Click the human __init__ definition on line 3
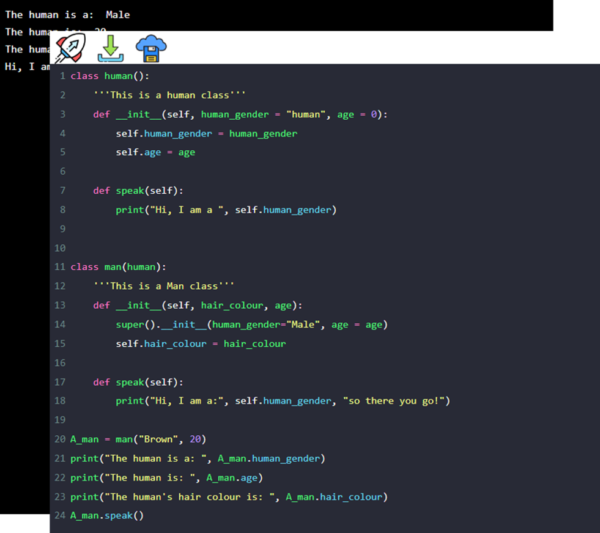This screenshot has height=533, width=600. tap(240, 114)
